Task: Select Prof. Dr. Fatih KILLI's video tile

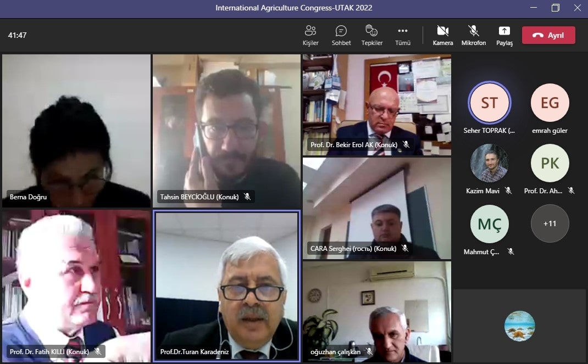Action: pos(76,286)
